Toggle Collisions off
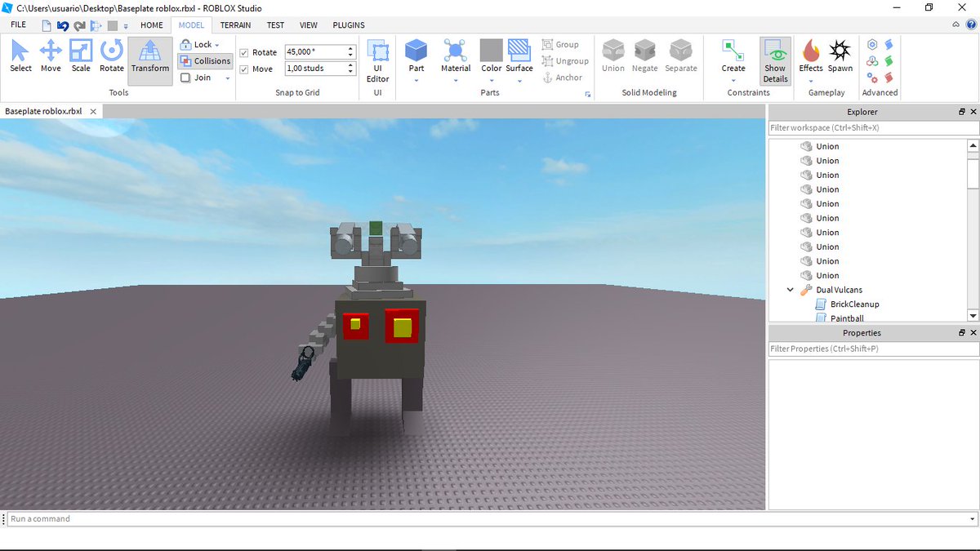980x551 pixels. (x=205, y=61)
